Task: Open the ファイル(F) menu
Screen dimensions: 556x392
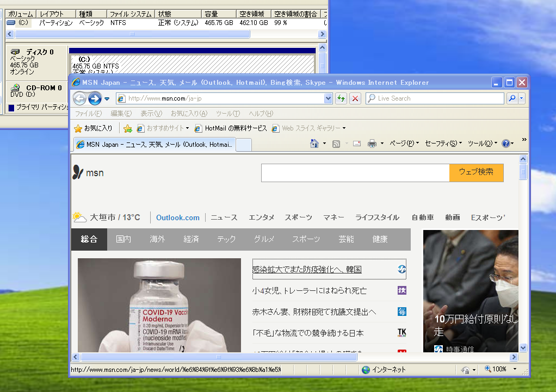Action: coord(88,114)
